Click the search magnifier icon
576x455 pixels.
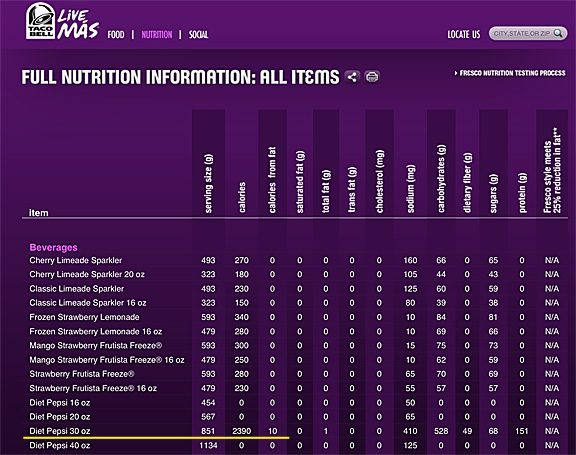pyautogui.click(x=558, y=33)
